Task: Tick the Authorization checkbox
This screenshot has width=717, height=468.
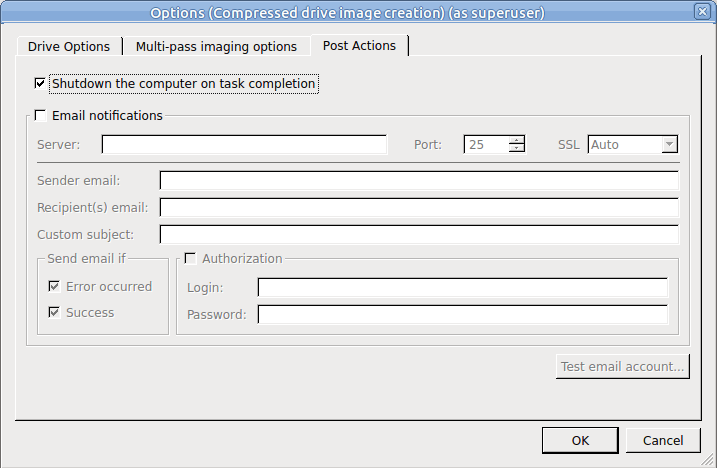Action: [190, 258]
